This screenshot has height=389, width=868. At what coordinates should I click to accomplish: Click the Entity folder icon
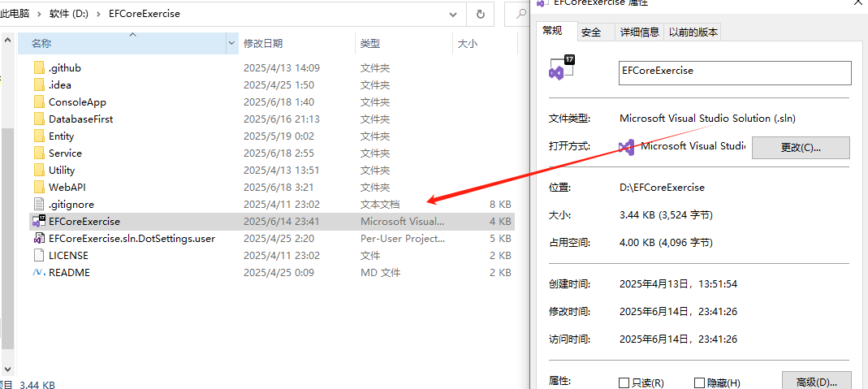[39, 136]
